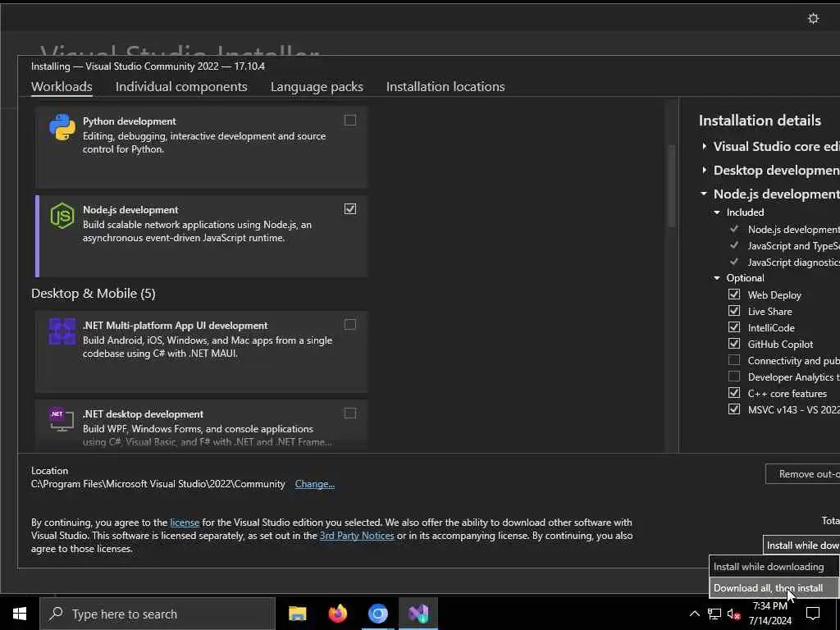The image size is (840, 630).
Task: Click the Change... location link
Action: (x=314, y=484)
